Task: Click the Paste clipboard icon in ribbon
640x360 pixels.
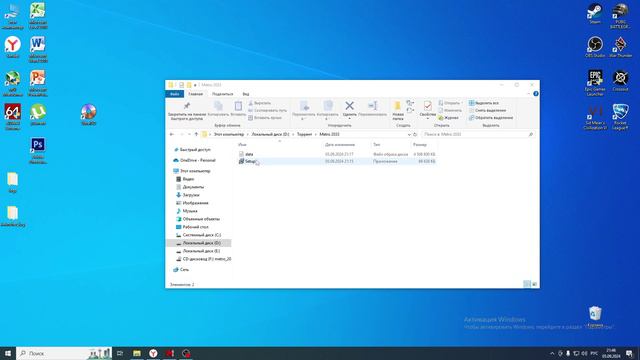Action: 238,106
